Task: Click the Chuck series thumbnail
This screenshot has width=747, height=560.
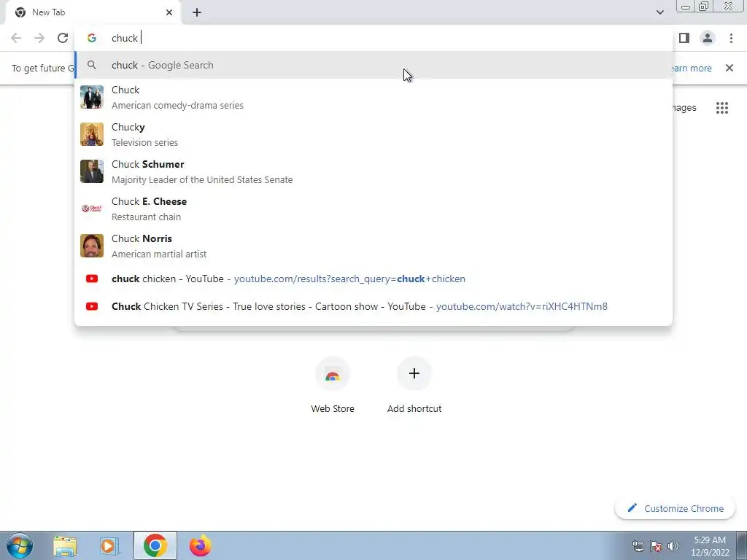Action: pos(92,97)
